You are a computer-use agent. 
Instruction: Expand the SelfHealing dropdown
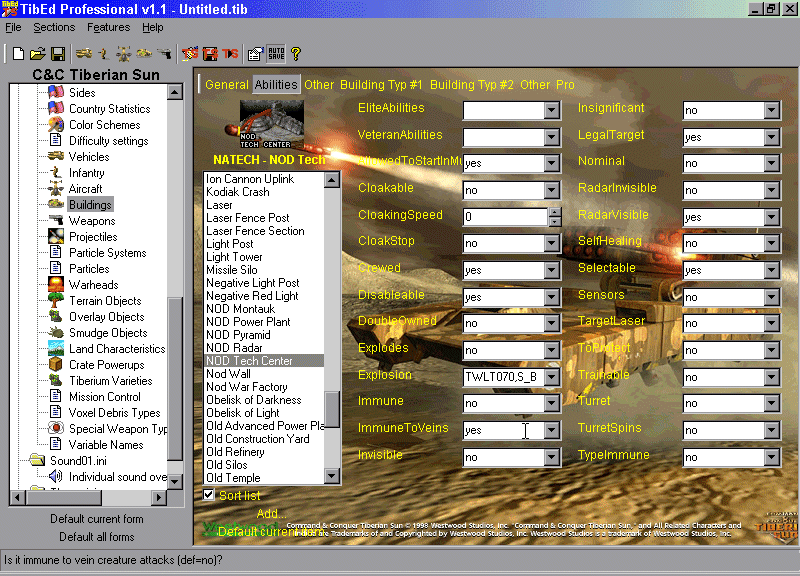coord(771,243)
